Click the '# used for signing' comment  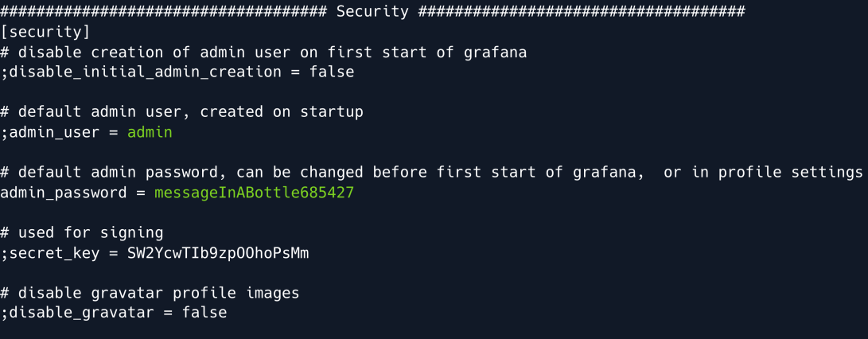pyautogui.click(x=82, y=233)
